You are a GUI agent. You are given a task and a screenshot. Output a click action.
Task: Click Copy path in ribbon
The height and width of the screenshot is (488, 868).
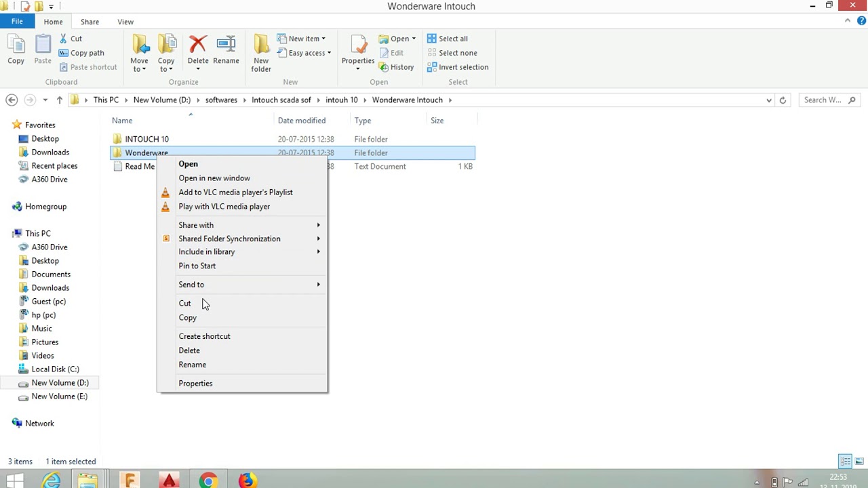tap(81, 53)
